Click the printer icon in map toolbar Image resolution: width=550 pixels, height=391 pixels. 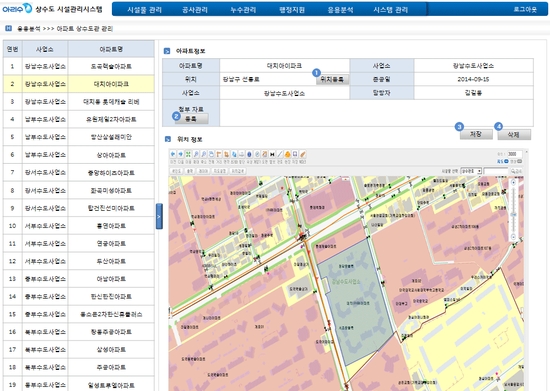[242, 154]
